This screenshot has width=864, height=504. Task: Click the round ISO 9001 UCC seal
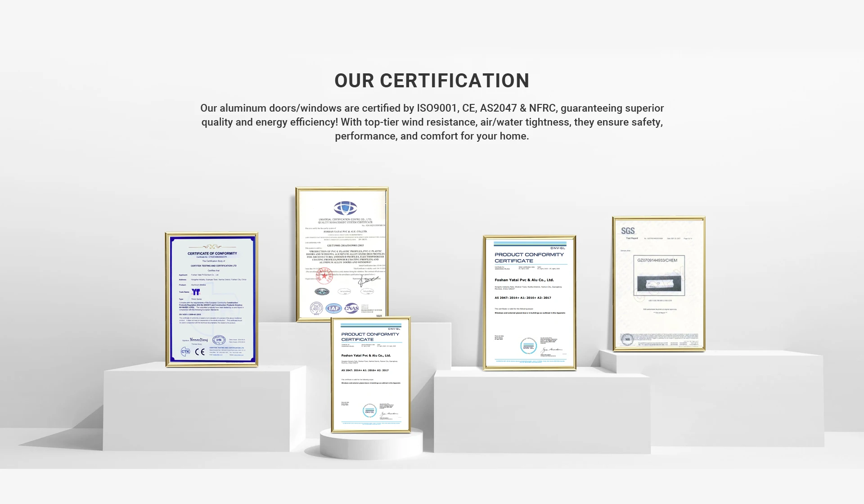click(316, 308)
